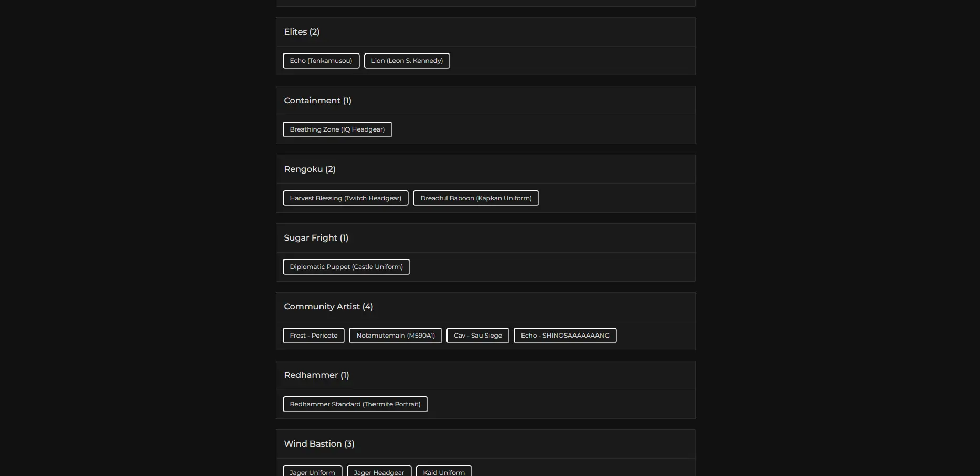This screenshot has width=980, height=476.
Task: Click Harvest Blessing (Twitch Headgear) tag
Action: pyautogui.click(x=345, y=198)
